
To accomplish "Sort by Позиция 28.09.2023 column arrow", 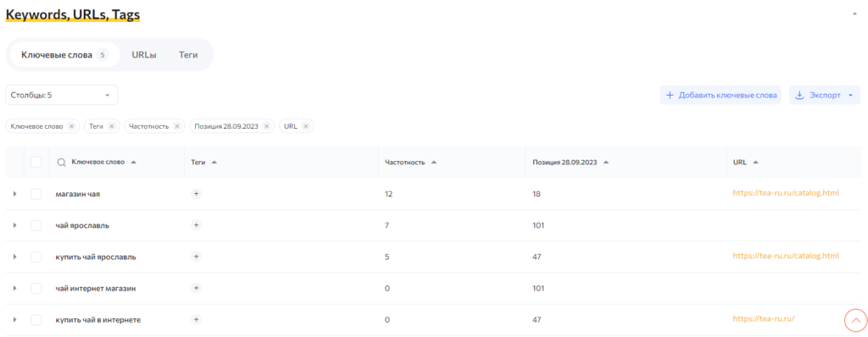I will [605, 162].
